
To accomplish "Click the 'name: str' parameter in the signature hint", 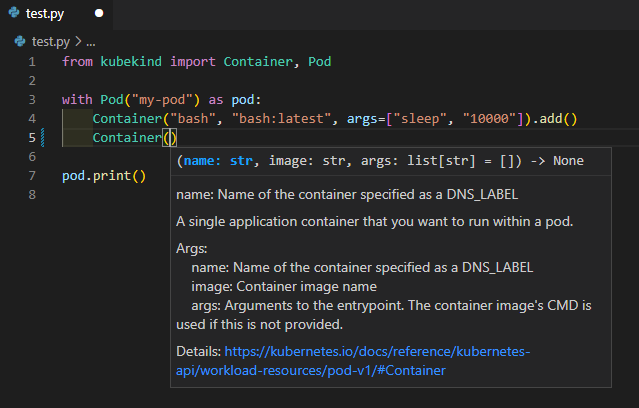I will tap(214, 160).
